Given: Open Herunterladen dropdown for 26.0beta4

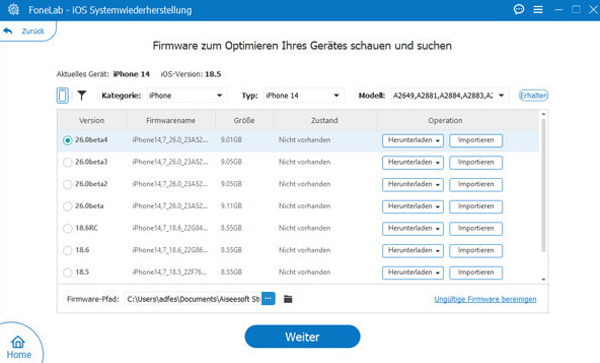Looking at the screenshot, I should 413,140.
